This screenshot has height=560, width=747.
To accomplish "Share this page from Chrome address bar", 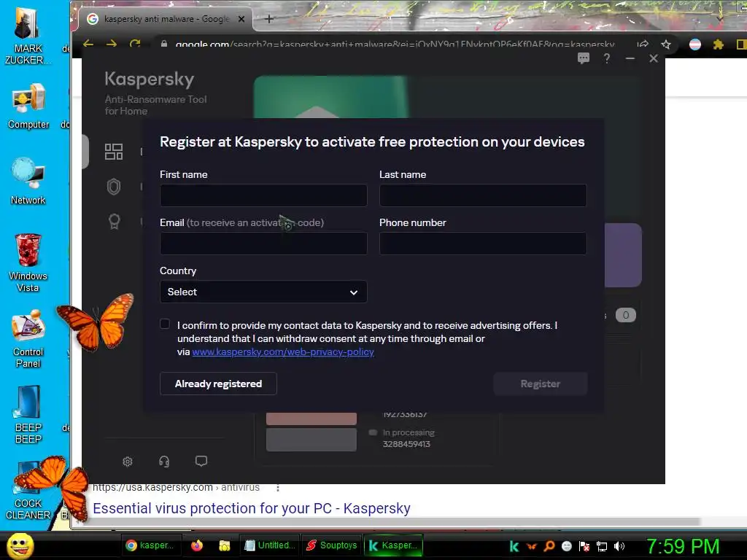I will [x=643, y=44].
